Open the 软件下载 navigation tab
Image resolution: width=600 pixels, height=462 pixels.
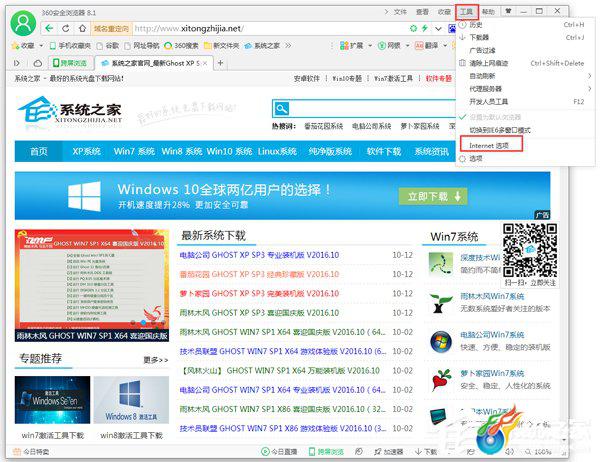pyautogui.click(x=384, y=152)
